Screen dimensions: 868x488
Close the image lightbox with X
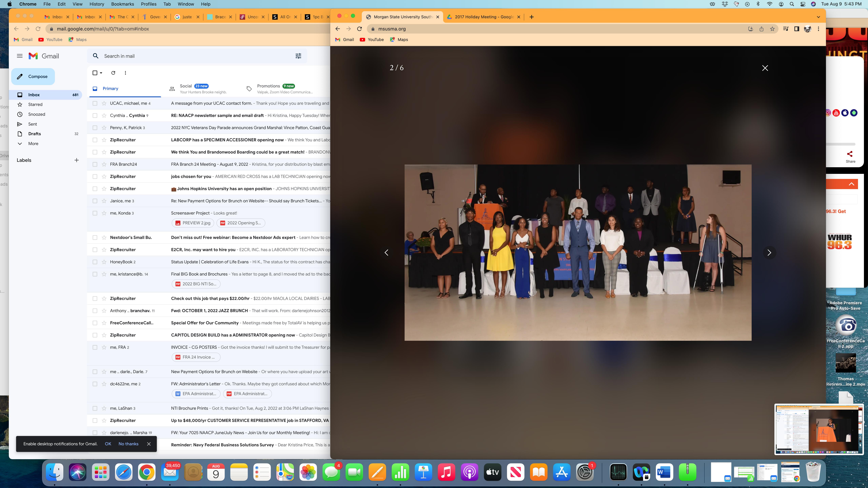(x=765, y=68)
